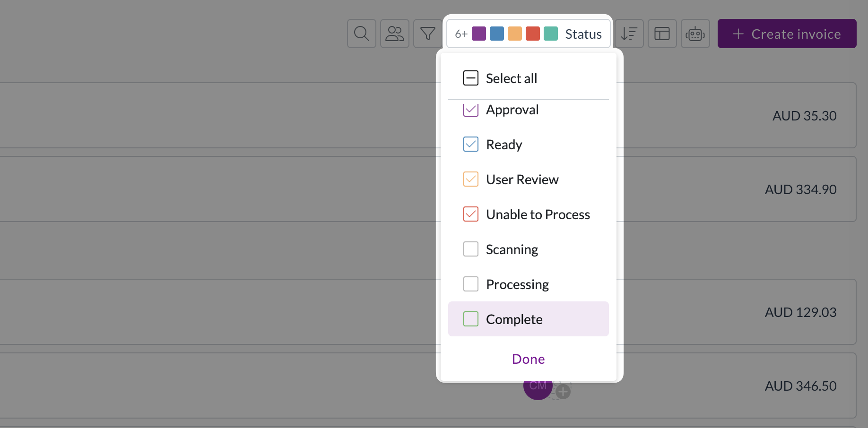
Task: Pick the User Review status entry
Action: 529,179
